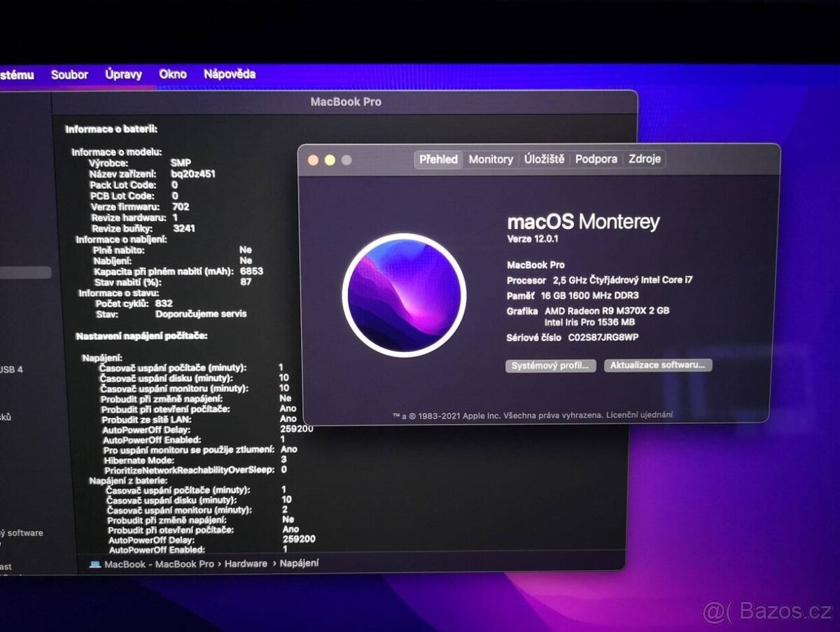The image size is (840, 632).
Task: Switch to the Monitory tab
Action: (x=491, y=160)
